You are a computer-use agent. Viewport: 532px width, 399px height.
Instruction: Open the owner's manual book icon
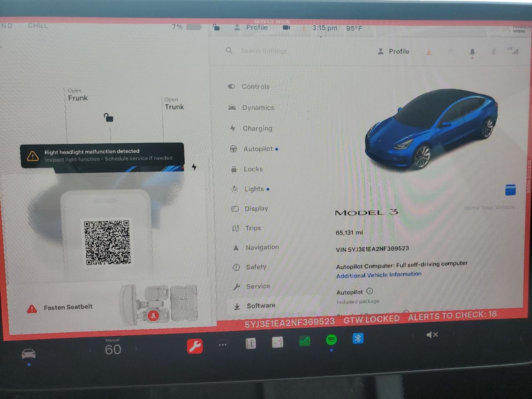pos(251,343)
